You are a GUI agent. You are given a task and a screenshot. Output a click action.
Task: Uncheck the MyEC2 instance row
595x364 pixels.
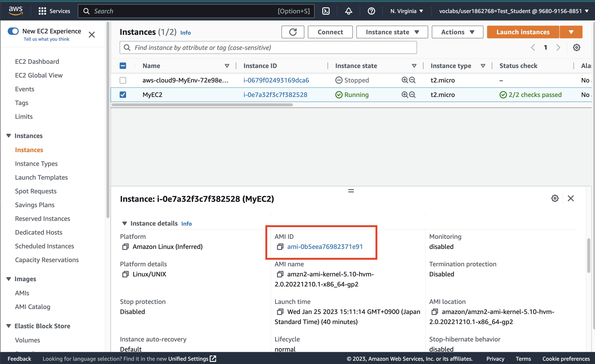[x=123, y=95]
